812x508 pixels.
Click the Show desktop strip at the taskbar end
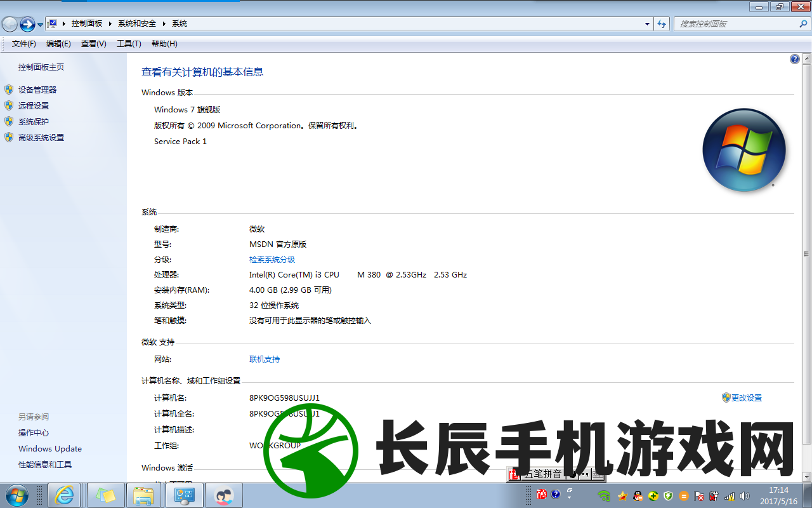[x=807, y=495]
